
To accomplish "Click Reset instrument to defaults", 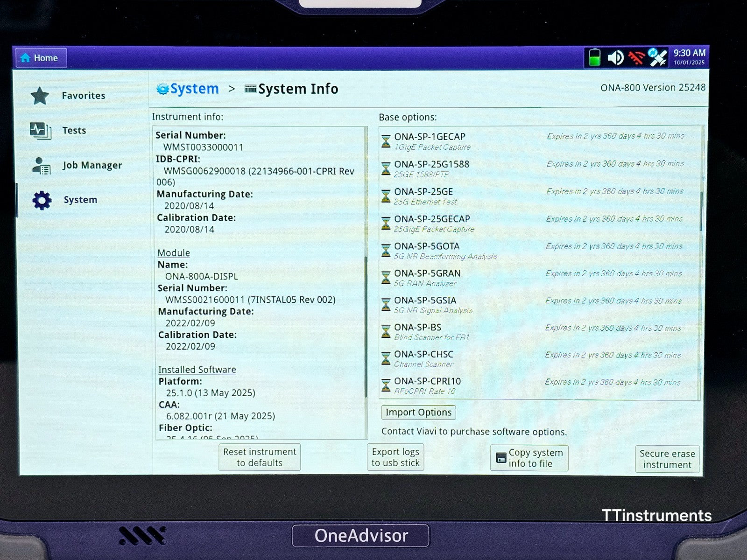I will (x=260, y=457).
